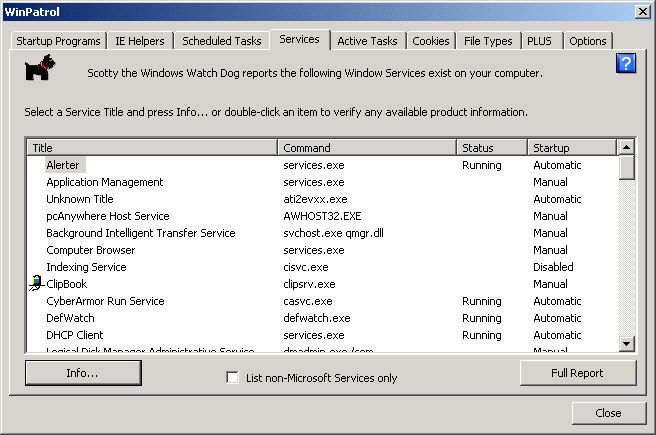This screenshot has height=435, width=656.
Task: Select Background Intelligent Transfer Service
Action: [x=141, y=233]
